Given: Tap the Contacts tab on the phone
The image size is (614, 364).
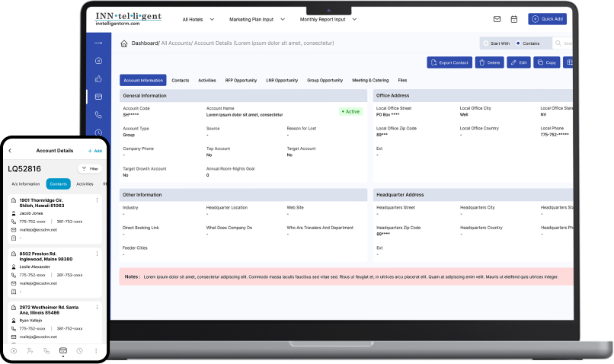Looking at the screenshot, I should point(59,184).
